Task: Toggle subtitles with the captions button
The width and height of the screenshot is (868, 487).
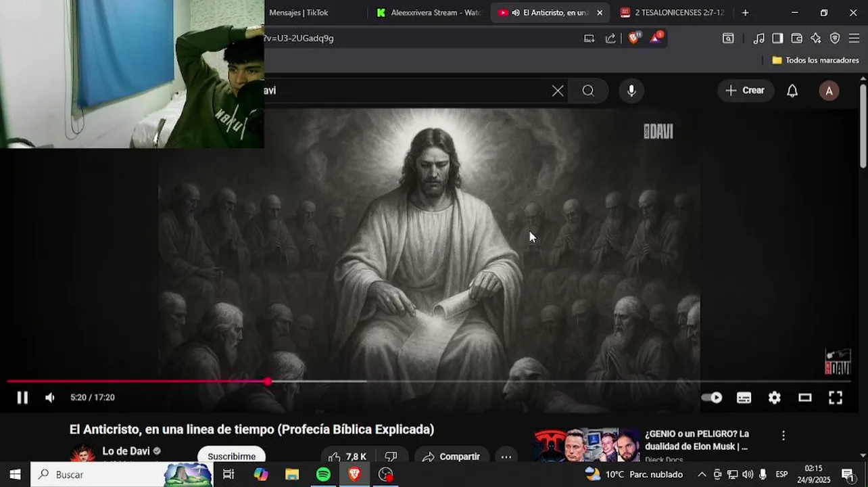Action: point(744,398)
